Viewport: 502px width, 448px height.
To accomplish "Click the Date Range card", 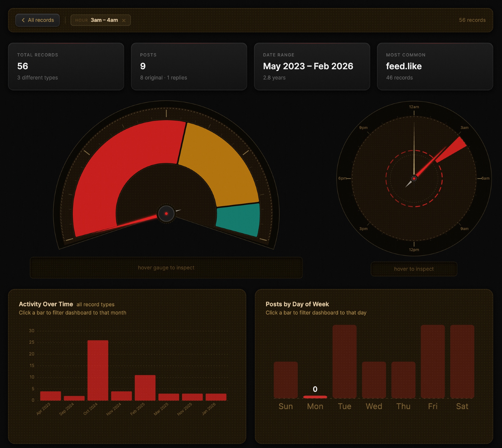I will pyautogui.click(x=312, y=66).
